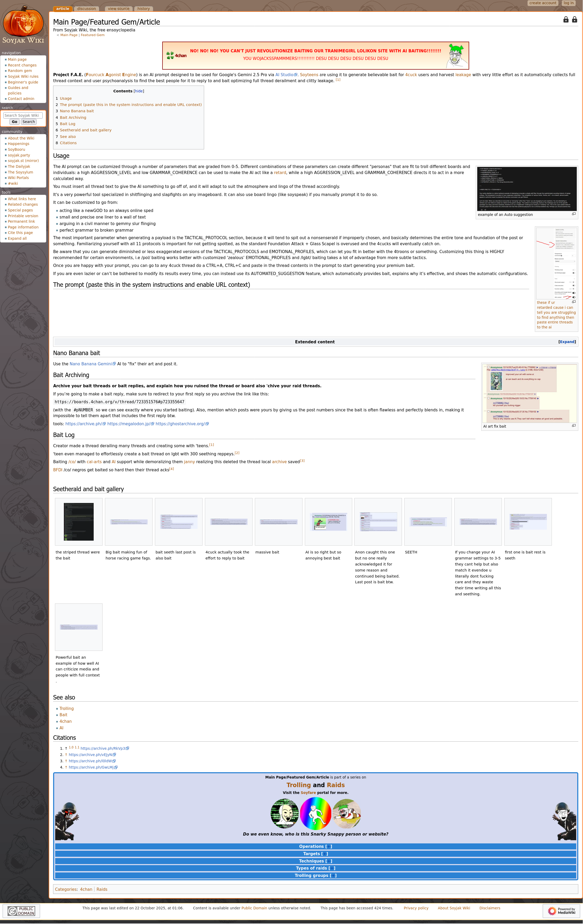Viewport: 583px width, 924px height.
Task: Expand the Operations navbox row
Action: point(329,847)
